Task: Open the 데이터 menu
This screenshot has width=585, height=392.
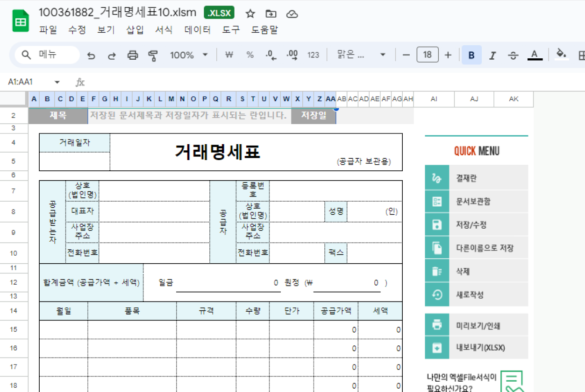Action: pyautogui.click(x=198, y=30)
